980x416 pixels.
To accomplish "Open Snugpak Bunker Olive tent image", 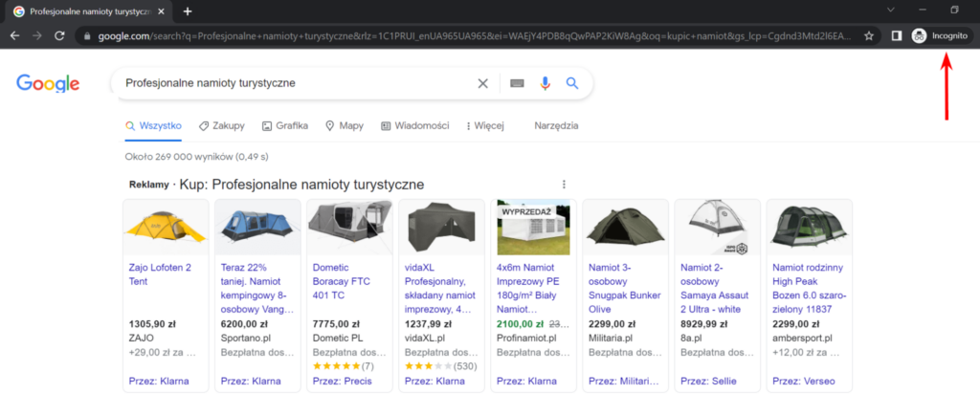I will point(625,228).
